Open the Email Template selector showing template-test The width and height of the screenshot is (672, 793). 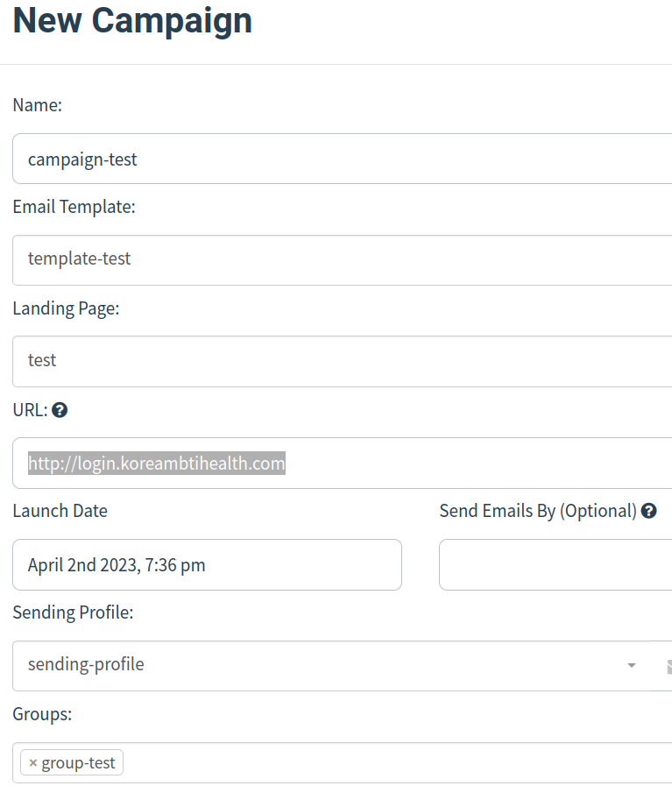click(342, 259)
